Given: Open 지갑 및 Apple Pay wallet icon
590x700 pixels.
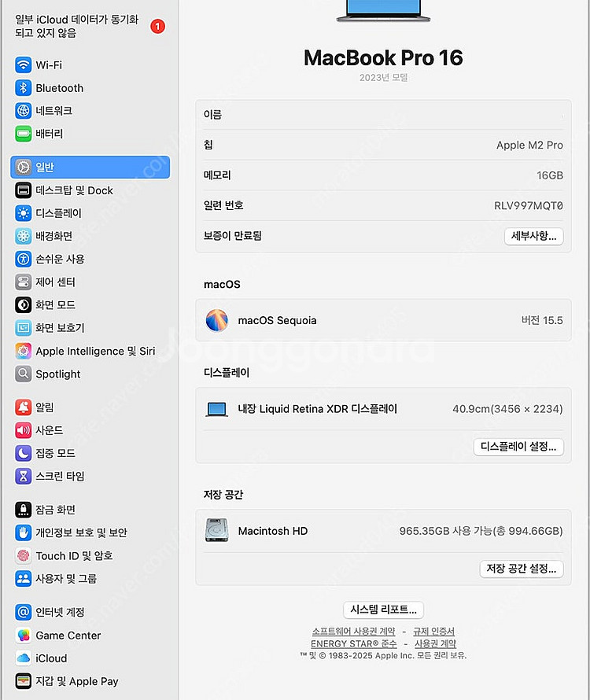Looking at the screenshot, I should tap(24, 681).
